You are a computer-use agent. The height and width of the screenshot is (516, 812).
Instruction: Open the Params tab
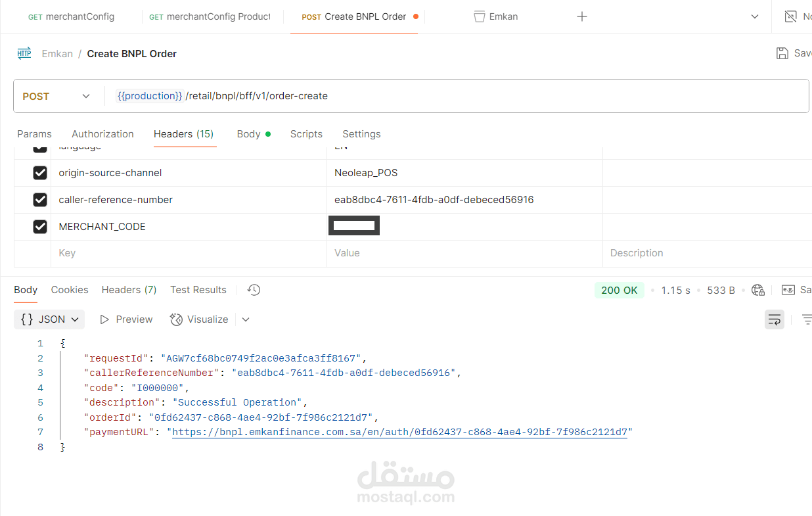pos(34,134)
